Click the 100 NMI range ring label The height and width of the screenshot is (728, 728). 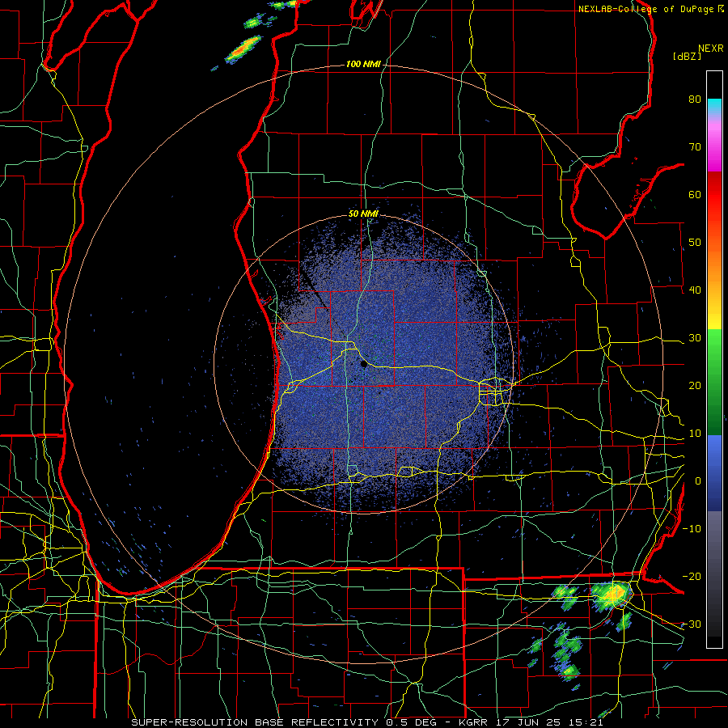click(363, 64)
